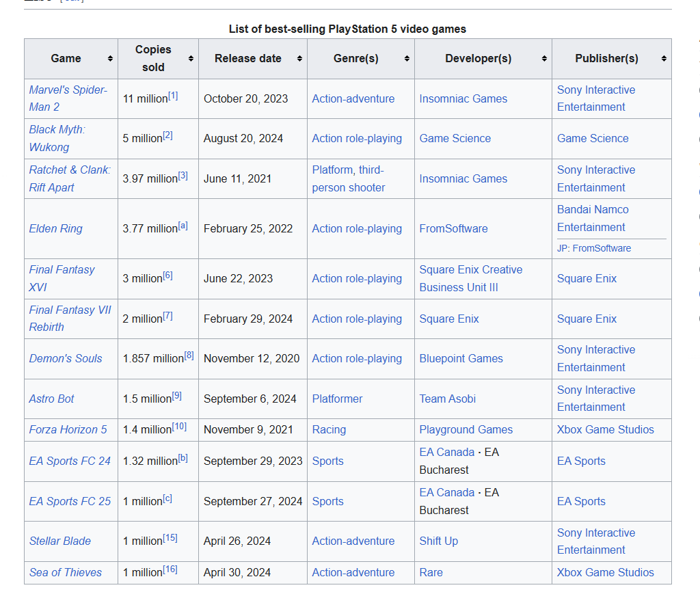Open the Final Fantasy XVI link
Viewport: 700px width, 592px height.
click(x=62, y=278)
